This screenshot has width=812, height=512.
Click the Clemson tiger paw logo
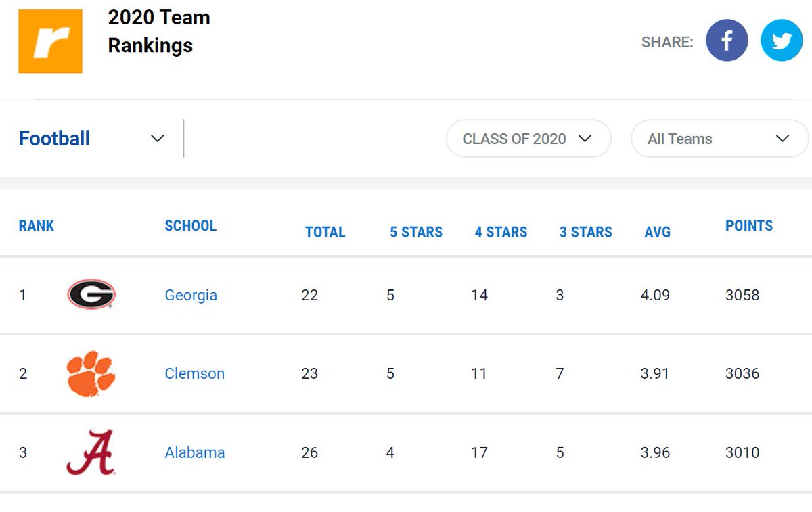click(x=91, y=373)
